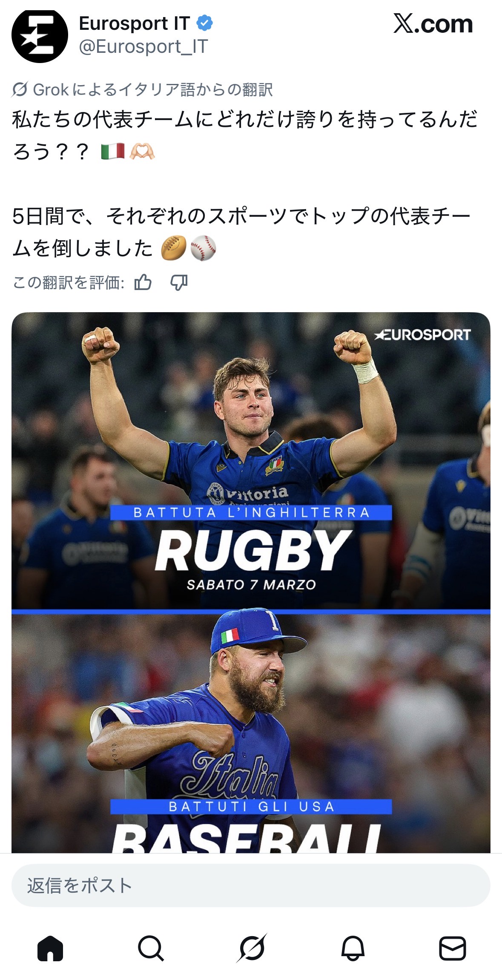Tap the Grok icon beside translation notice
This screenshot has height=980, width=502.
coord(20,89)
